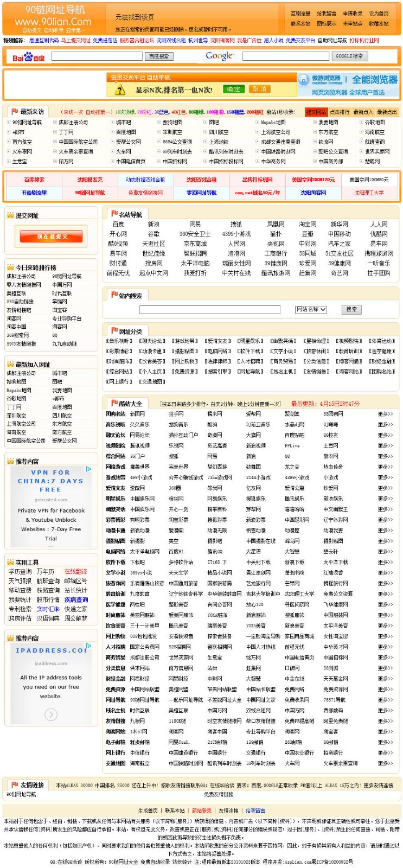The height and width of the screenshot is (868, 403).
Task: Open the 生成首页 footer link
Action: [148, 811]
